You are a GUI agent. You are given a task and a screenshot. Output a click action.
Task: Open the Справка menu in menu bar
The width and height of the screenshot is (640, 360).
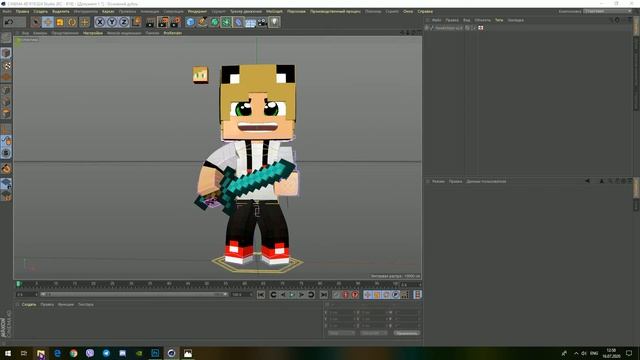425,11
